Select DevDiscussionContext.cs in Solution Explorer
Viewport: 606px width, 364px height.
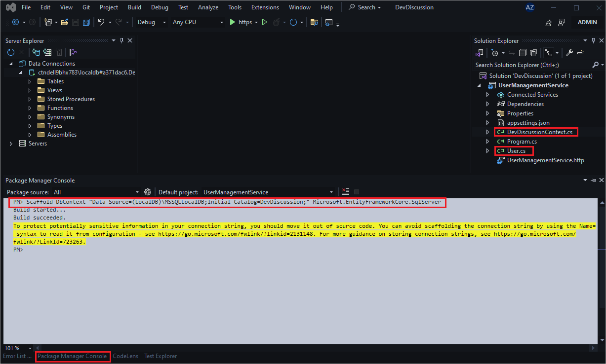pyautogui.click(x=540, y=132)
